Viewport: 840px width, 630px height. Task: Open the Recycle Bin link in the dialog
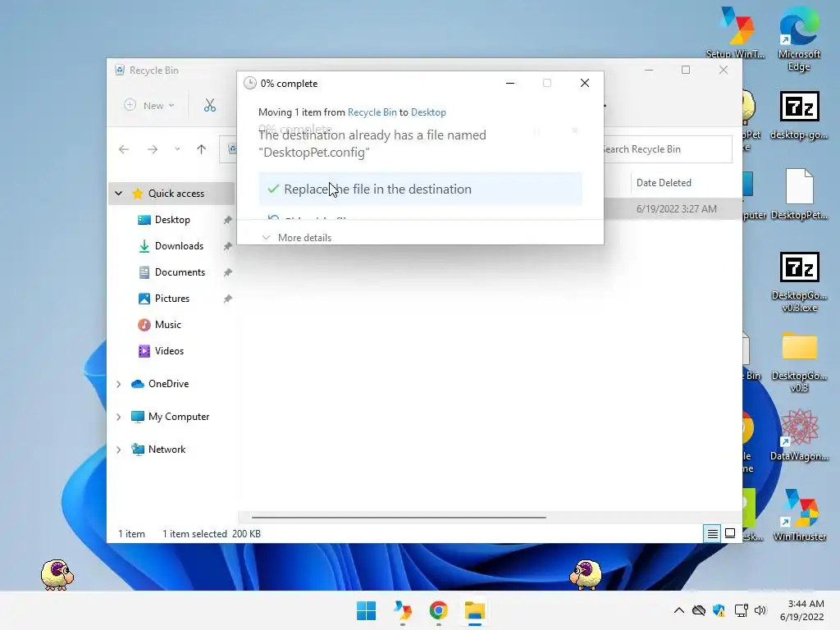(372, 112)
